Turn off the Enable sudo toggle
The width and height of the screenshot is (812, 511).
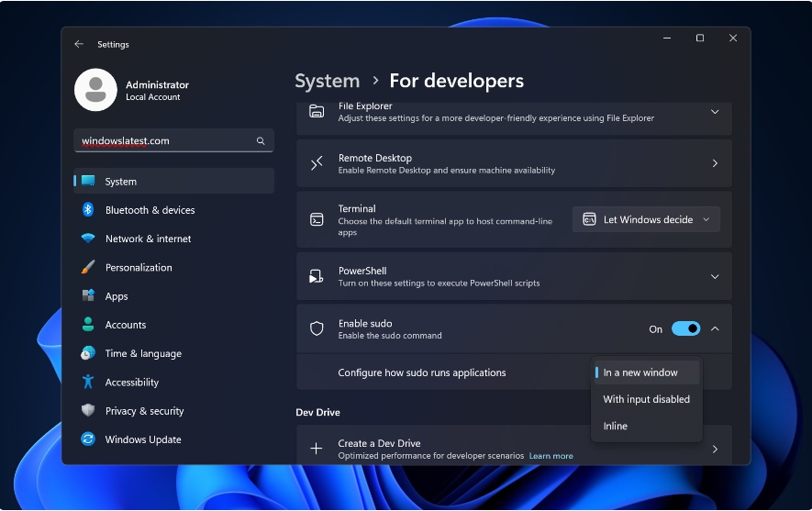[685, 328]
